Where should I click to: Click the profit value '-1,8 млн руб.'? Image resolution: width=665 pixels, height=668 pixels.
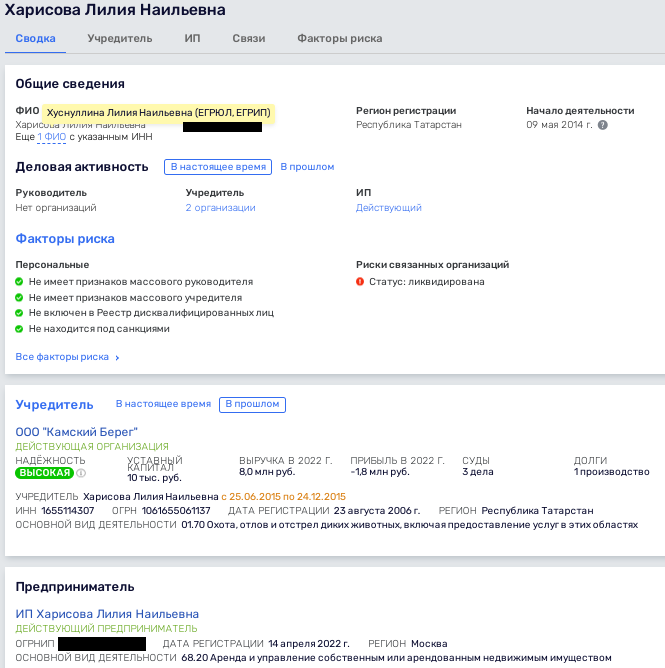click(380, 472)
